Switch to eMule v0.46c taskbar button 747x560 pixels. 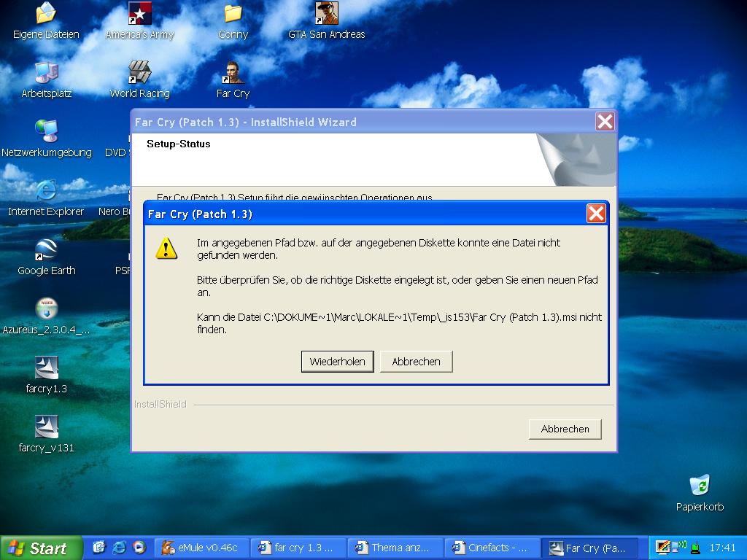202,548
